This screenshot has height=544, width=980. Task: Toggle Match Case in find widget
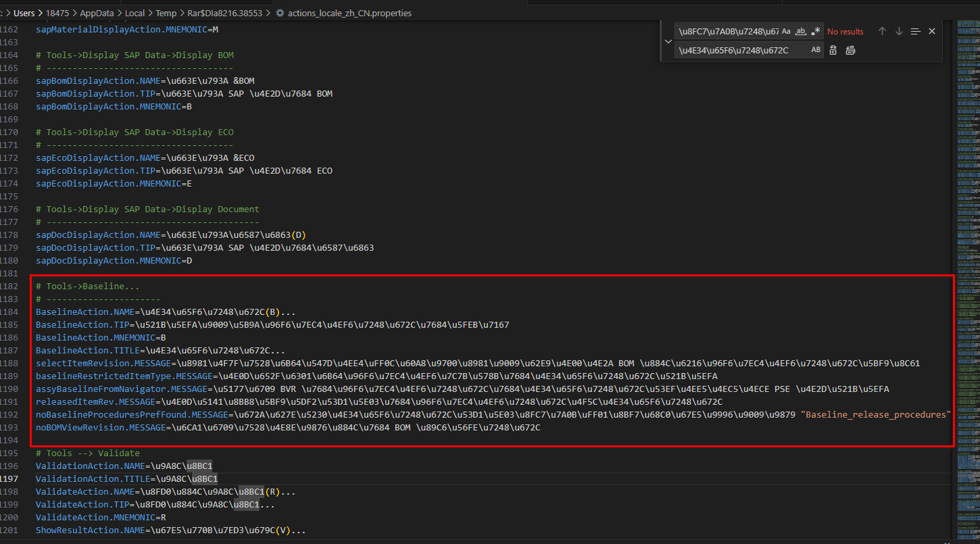(x=786, y=31)
